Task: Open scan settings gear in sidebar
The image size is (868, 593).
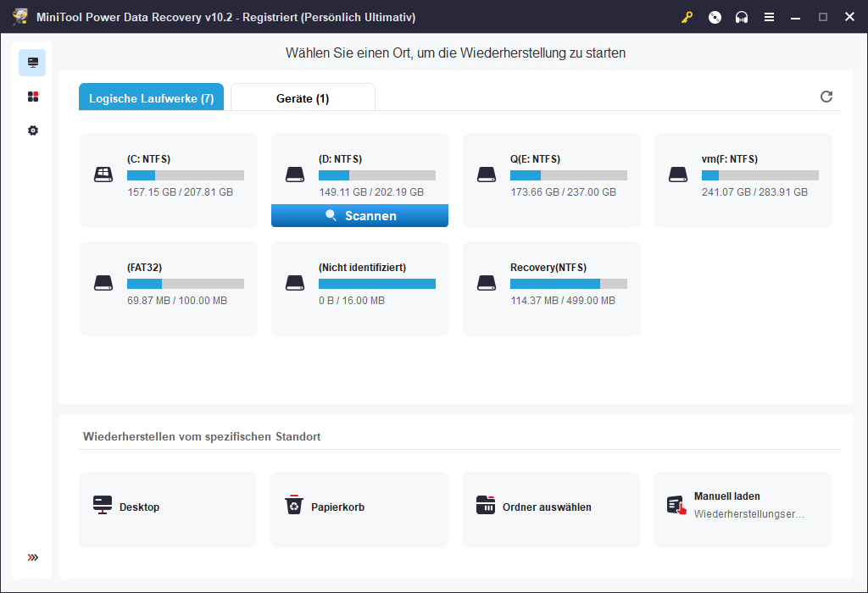Action: pyautogui.click(x=33, y=130)
